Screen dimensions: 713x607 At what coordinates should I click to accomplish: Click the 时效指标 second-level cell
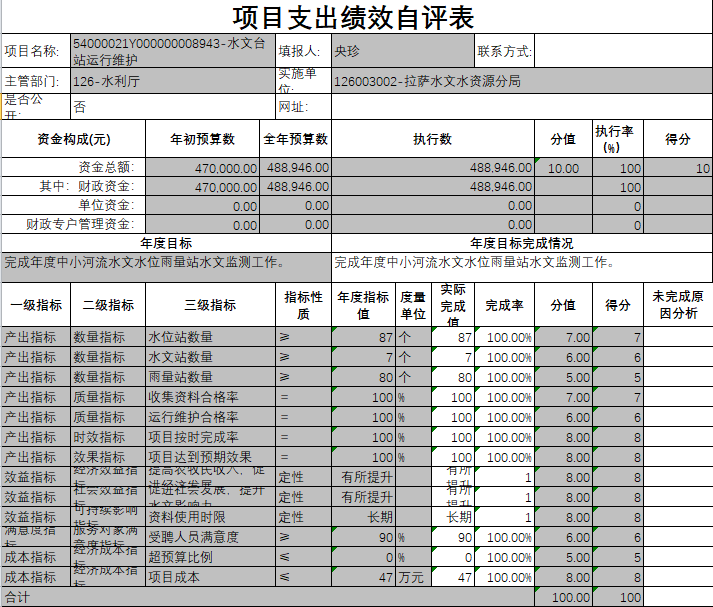108,437
